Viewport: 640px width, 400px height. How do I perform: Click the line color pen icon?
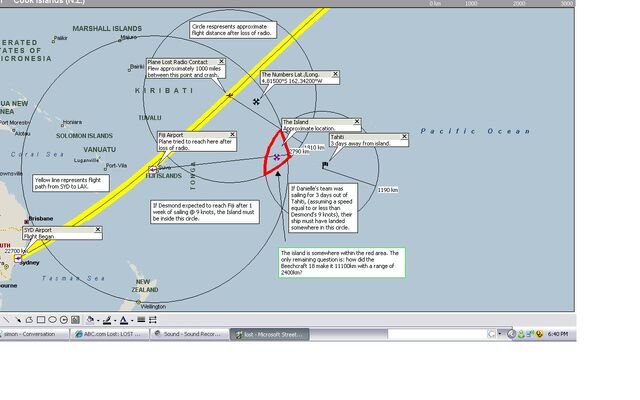point(107,320)
